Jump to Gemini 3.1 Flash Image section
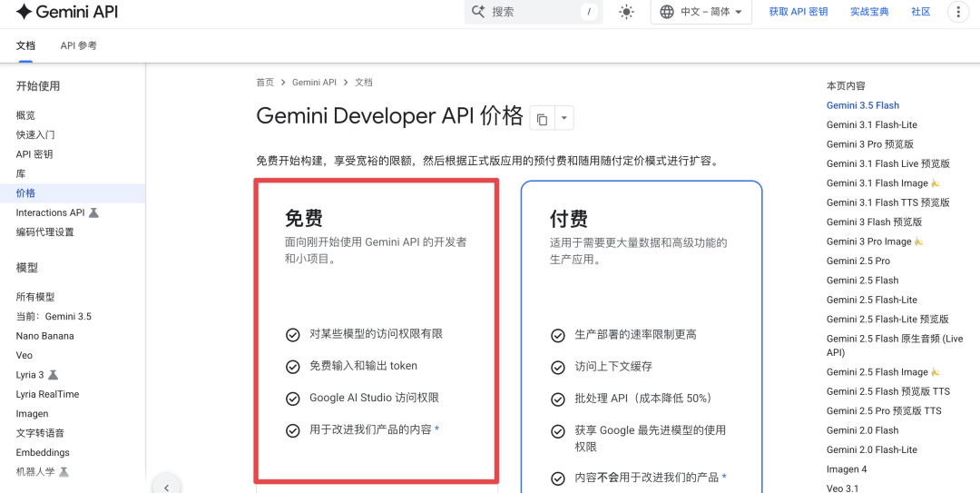Screen dimensions: 980x493 pos(877,183)
